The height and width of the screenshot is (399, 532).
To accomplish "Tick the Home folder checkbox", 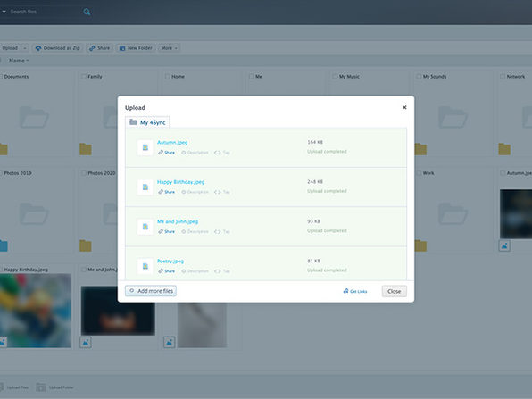I will point(168,77).
